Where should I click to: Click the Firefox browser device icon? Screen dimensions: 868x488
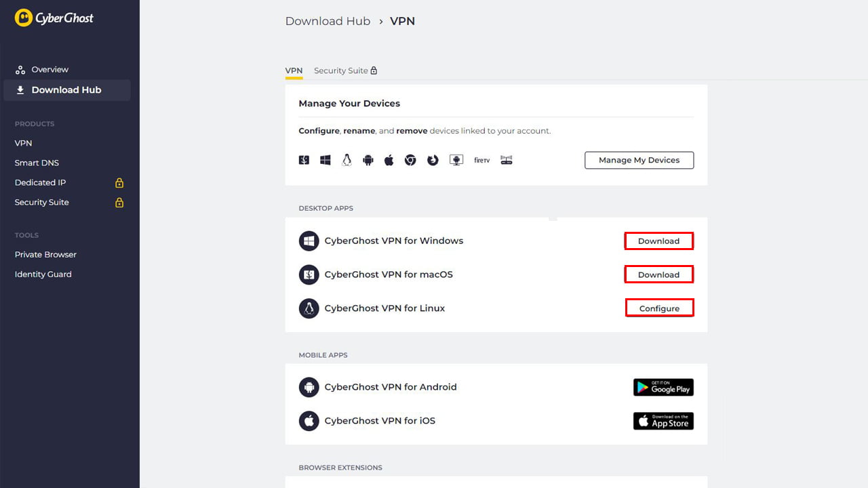(x=433, y=160)
